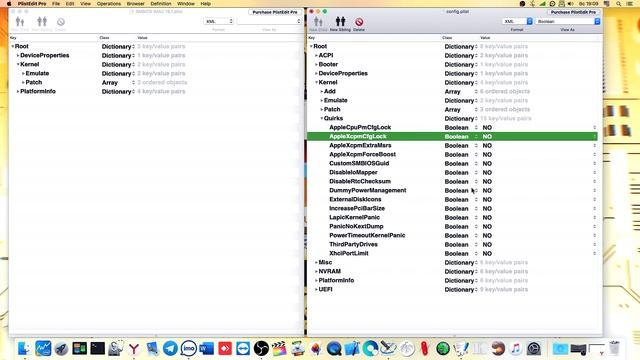
Task: Open value popup at end of PanicNoKextDump row
Action: point(594,226)
